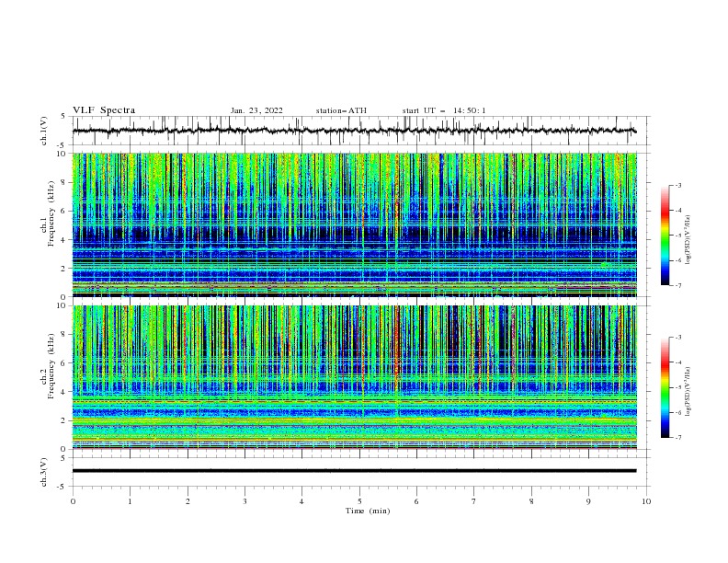Click the 'ch.1(V)' waveform axis label

pyautogui.click(x=44, y=131)
